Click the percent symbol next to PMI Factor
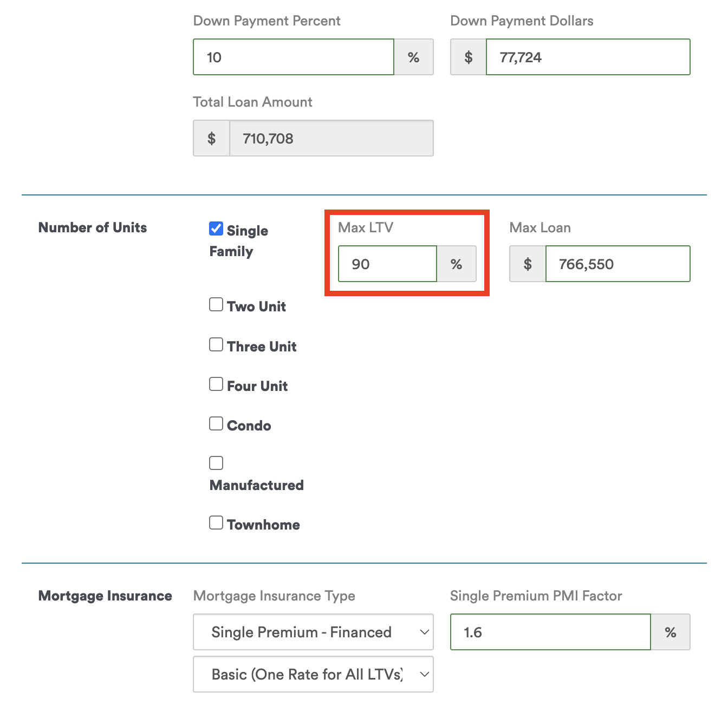This screenshot has height=705, width=728. click(670, 632)
